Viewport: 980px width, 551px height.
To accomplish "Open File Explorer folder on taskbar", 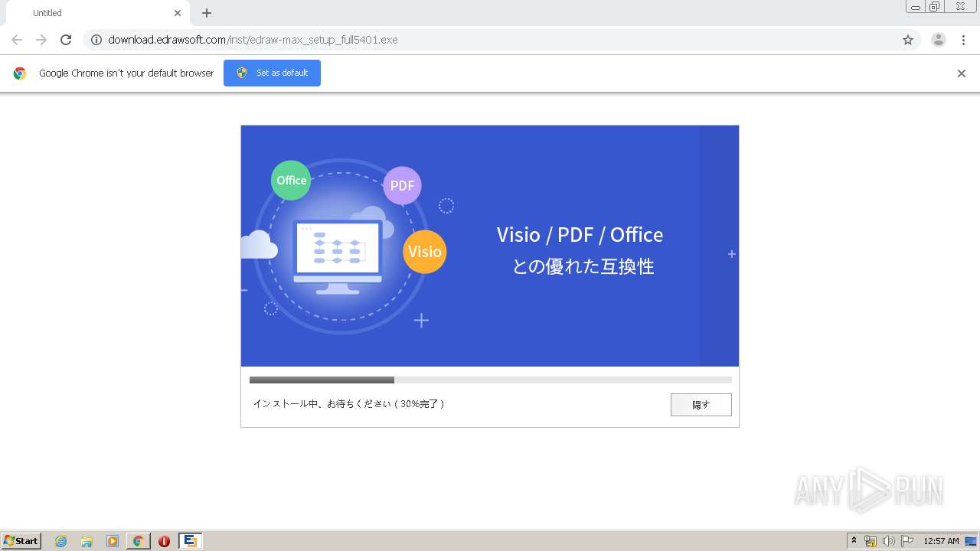I will click(87, 541).
